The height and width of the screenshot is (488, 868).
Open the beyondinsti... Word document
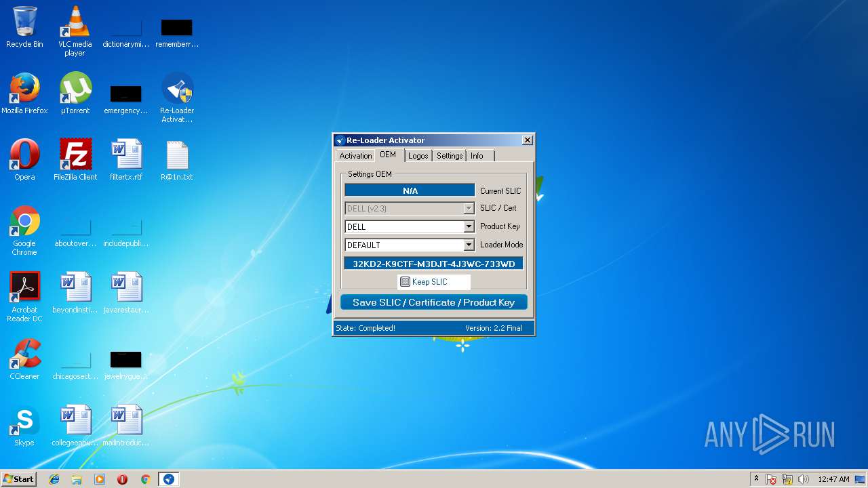coord(75,293)
